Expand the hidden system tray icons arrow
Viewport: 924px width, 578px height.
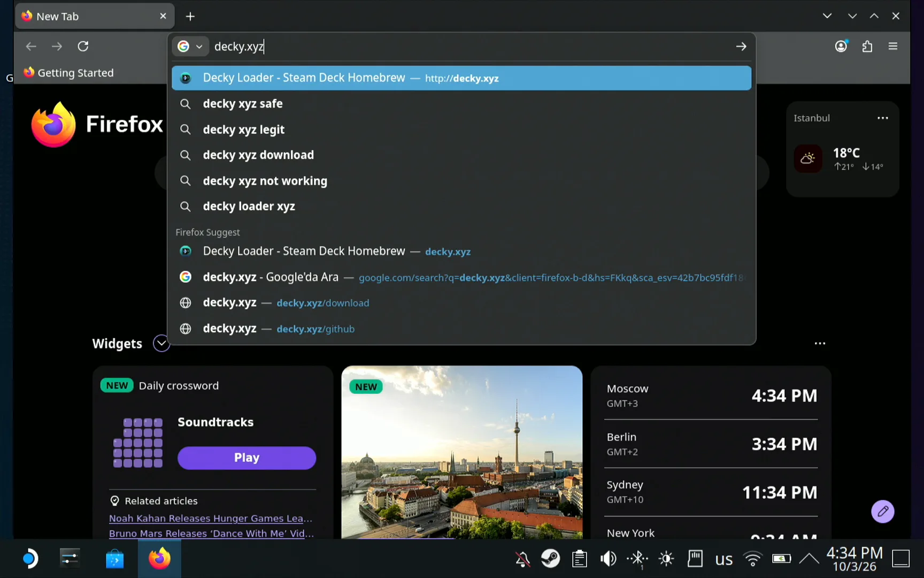click(809, 559)
